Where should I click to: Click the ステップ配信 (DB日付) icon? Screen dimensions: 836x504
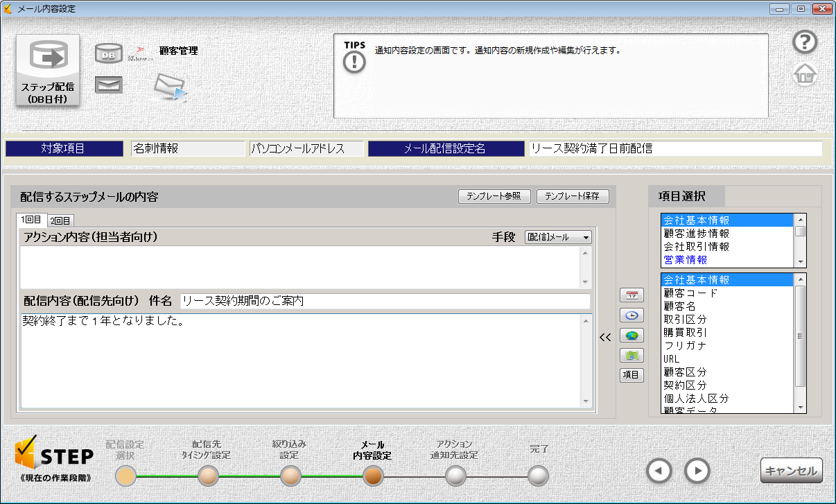click(x=48, y=71)
